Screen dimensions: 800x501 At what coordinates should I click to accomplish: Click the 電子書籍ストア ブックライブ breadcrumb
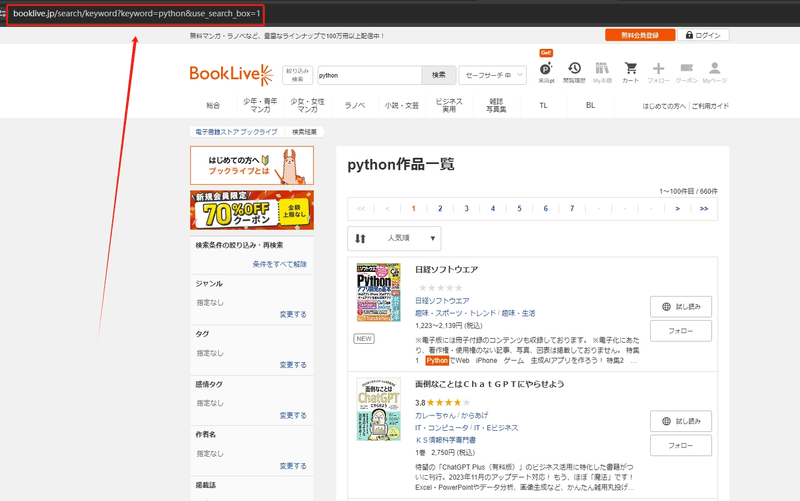point(236,132)
